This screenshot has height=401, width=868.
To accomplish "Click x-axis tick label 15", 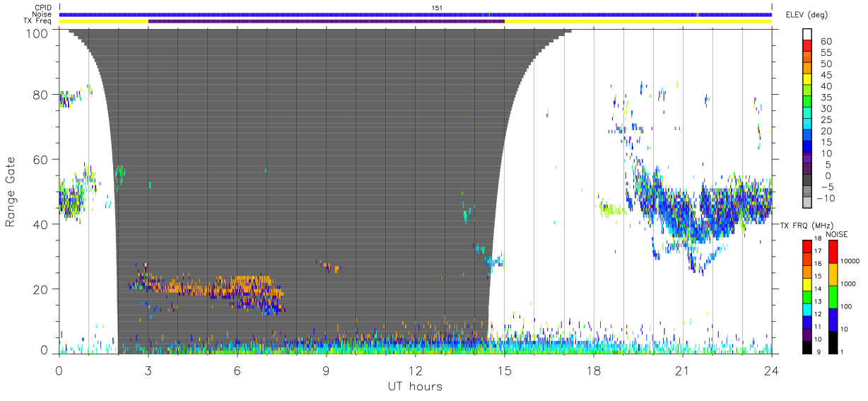I will (505, 370).
